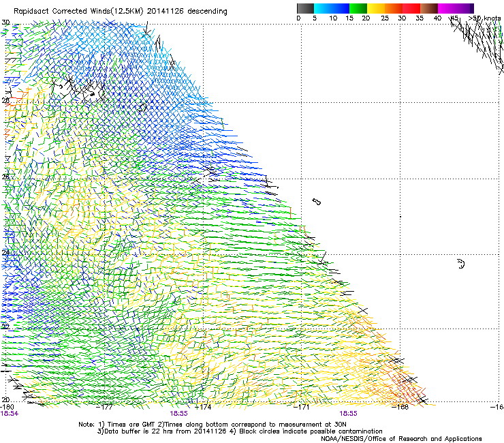Click longitude label '-180' on bottom axis
This screenshot has width=504, height=443.
(x=7, y=408)
